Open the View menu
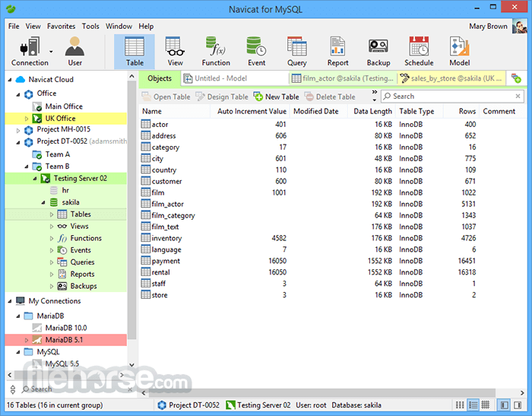 click(33, 26)
